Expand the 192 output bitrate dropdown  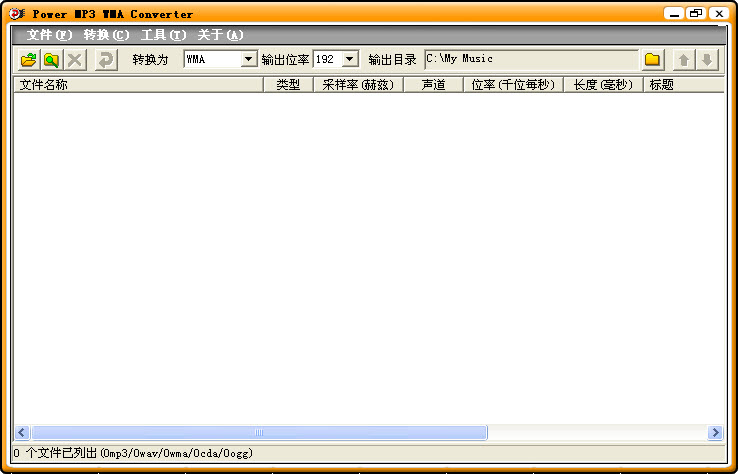[349, 59]
